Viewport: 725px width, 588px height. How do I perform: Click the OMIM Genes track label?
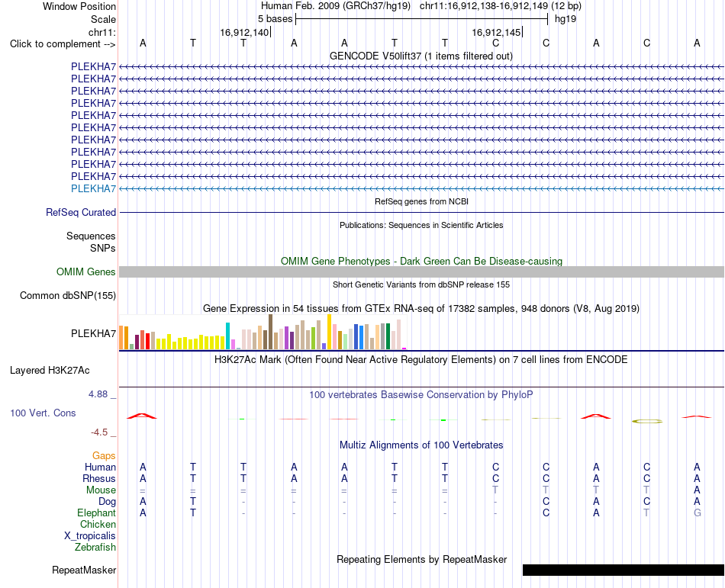tap(86, 272)
